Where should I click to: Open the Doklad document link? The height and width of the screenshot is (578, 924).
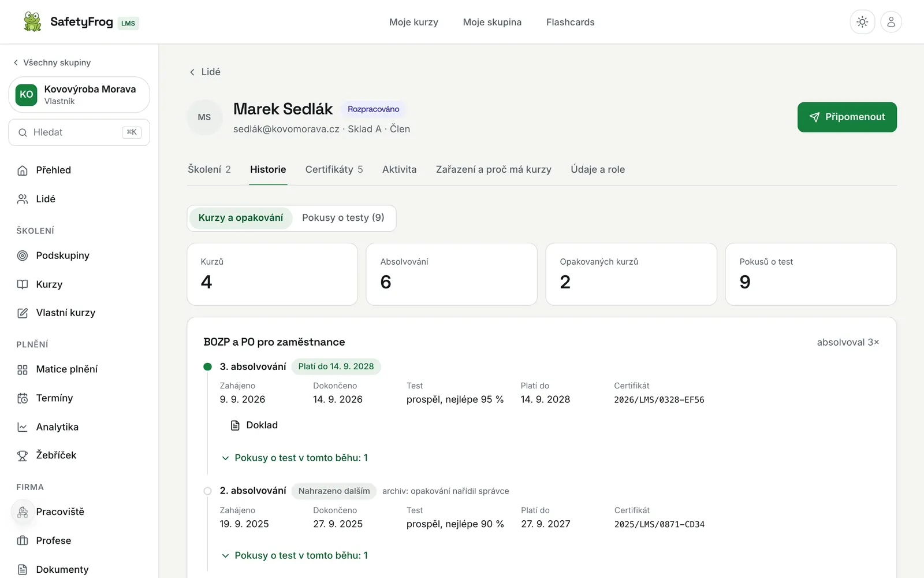(254, 425)
